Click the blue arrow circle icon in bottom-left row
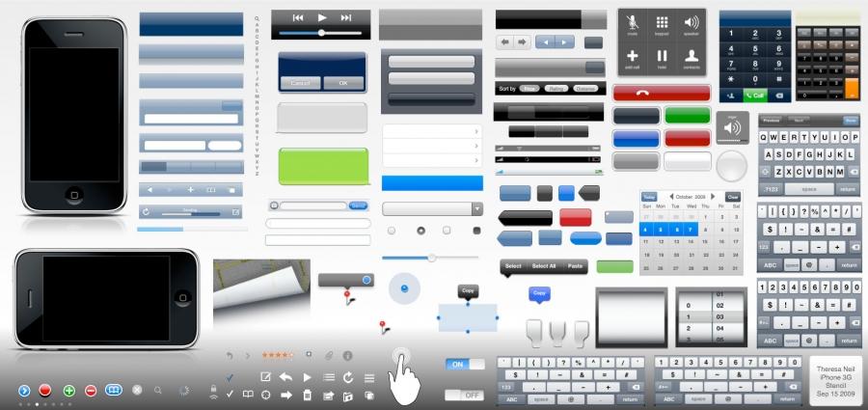This screenshot has height=410, width=868. tap(24, 391)
